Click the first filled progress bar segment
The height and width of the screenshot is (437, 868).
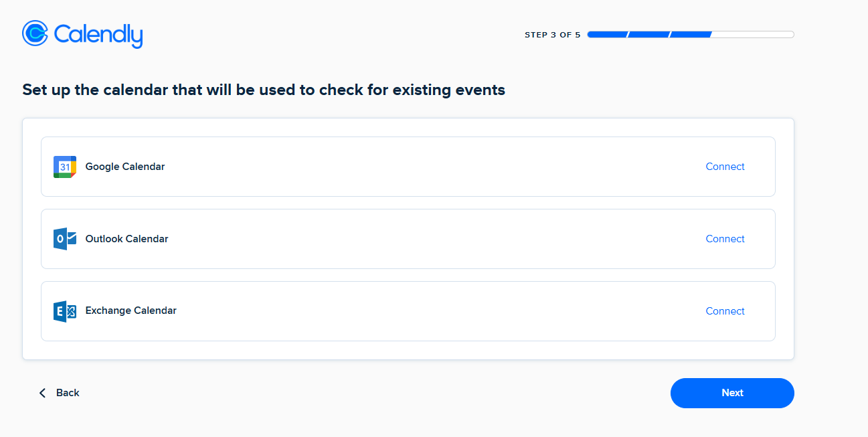[607, 35]
